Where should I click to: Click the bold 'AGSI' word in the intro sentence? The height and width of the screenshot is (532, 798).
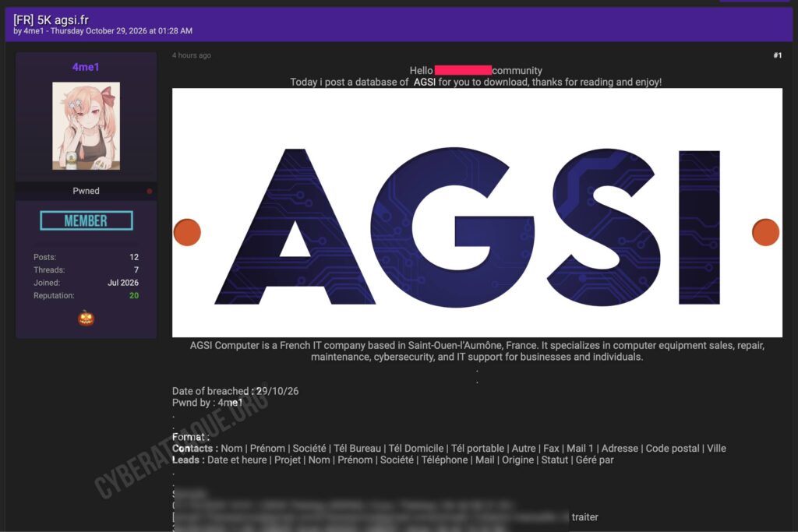[x=425, y=82]
